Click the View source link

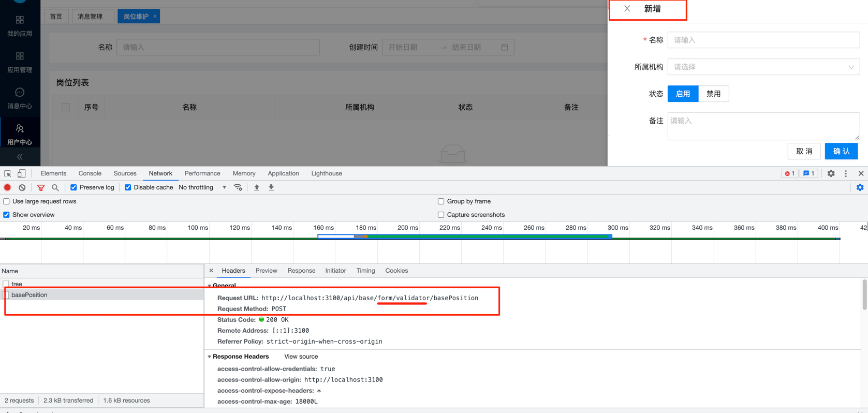[301, 357]
